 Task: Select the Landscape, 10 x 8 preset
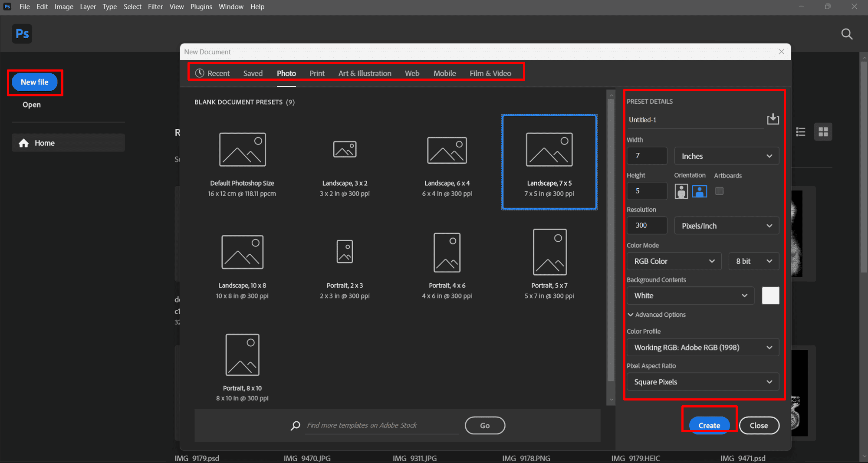[242, 265]
